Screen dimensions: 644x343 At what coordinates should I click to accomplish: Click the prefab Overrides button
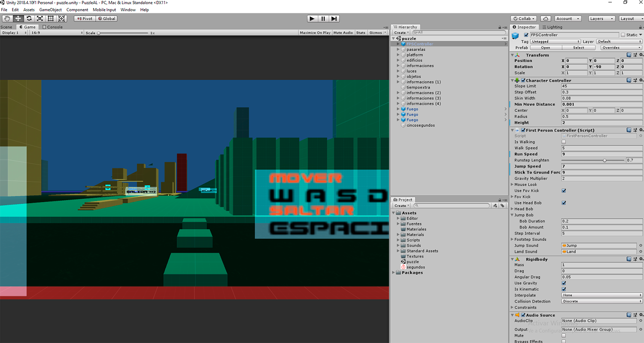(x=621, y=48)
